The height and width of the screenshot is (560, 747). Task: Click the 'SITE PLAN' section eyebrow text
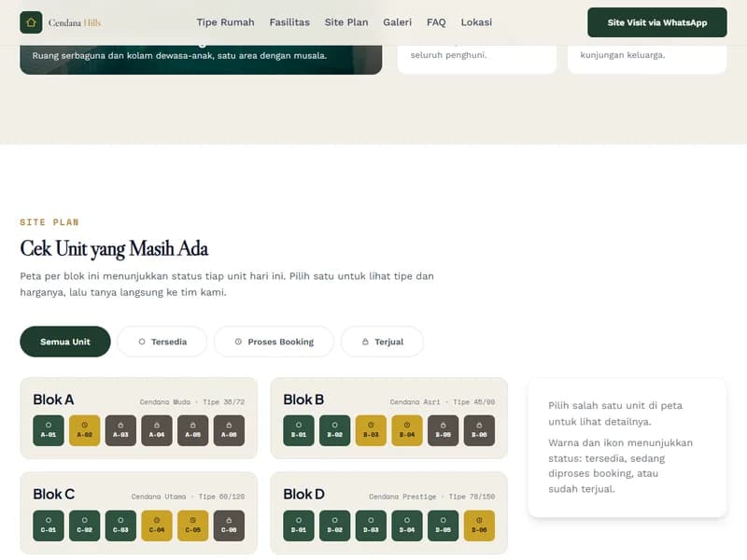[x=49, y=222]
